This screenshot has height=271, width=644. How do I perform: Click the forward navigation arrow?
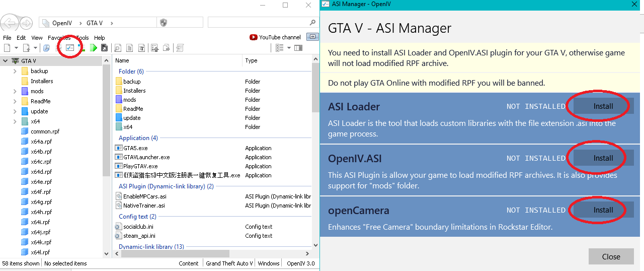[x=26, y=23]
